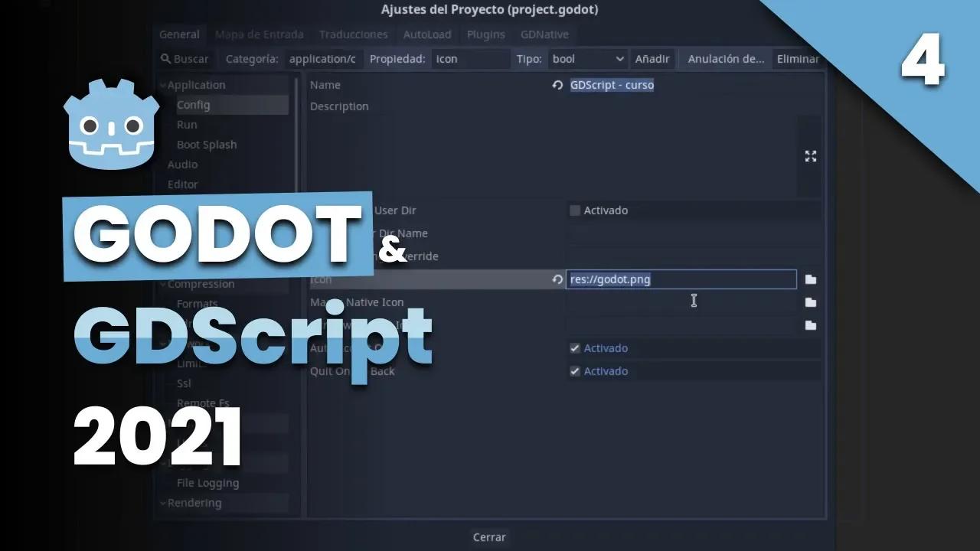
Task: Click the revert arrow beside the Icon path
Action: tap(557, 279)
